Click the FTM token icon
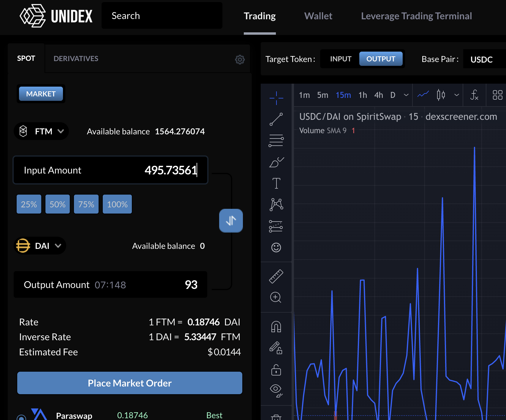 pyautogui.click(x=23, y=131)
